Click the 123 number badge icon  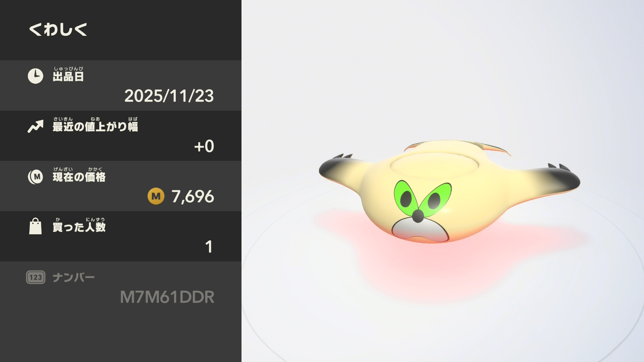36,277
